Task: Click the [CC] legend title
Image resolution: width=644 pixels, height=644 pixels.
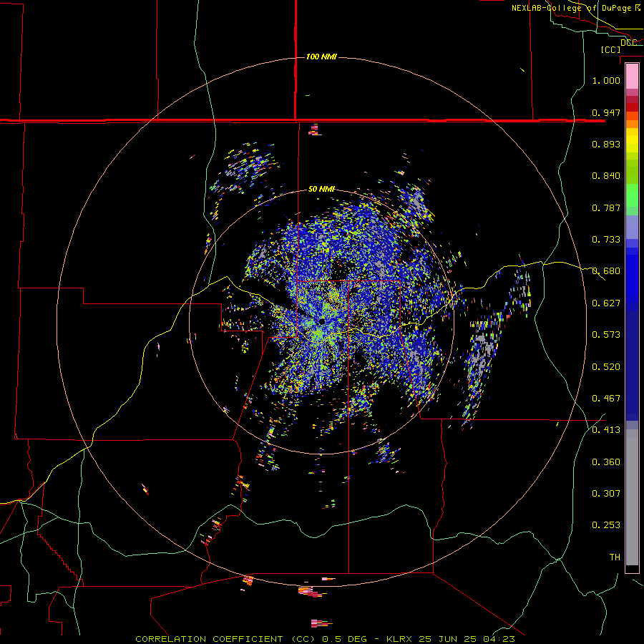Action: (x=610, y=49)
